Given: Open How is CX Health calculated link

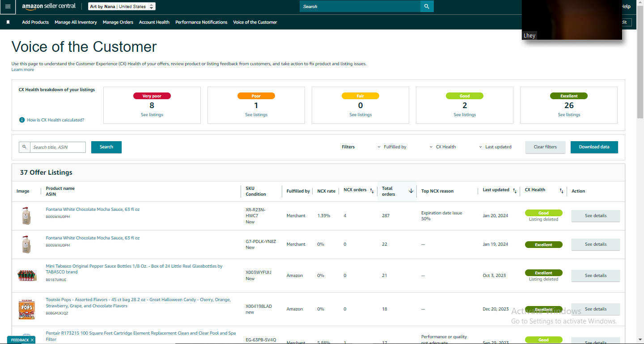Looking at the screenshot, I should (x=55, y=120).
